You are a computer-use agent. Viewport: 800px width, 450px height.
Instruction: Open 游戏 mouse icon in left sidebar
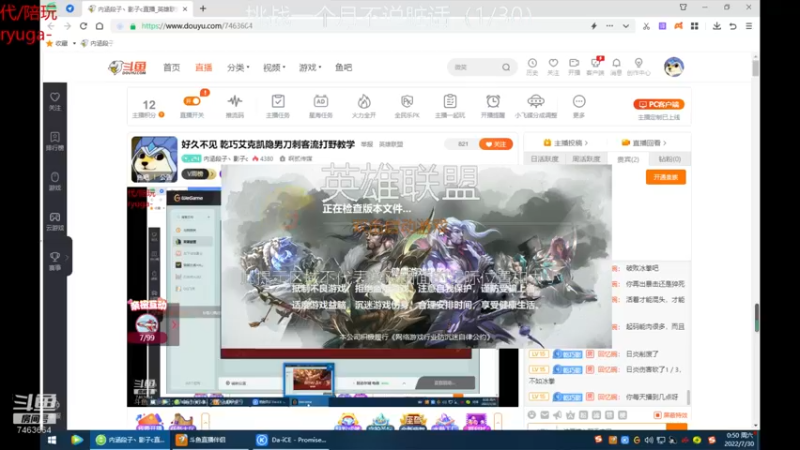(x=55, y=181)
